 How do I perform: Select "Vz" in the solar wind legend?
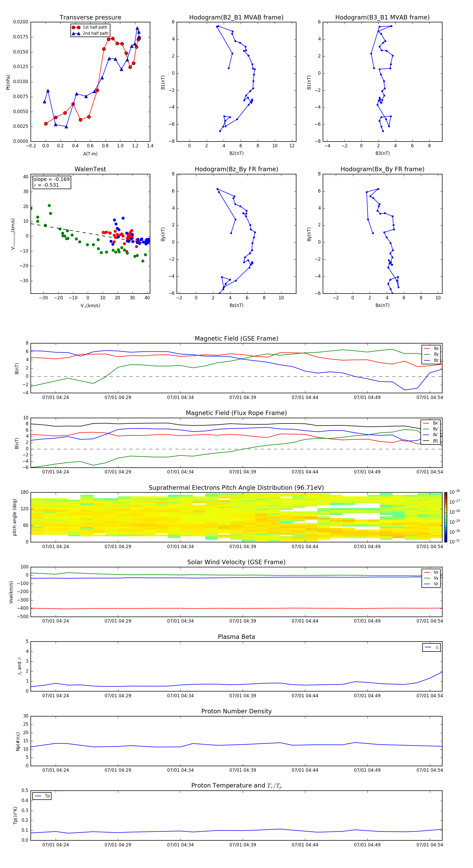[x=431, y=584]
